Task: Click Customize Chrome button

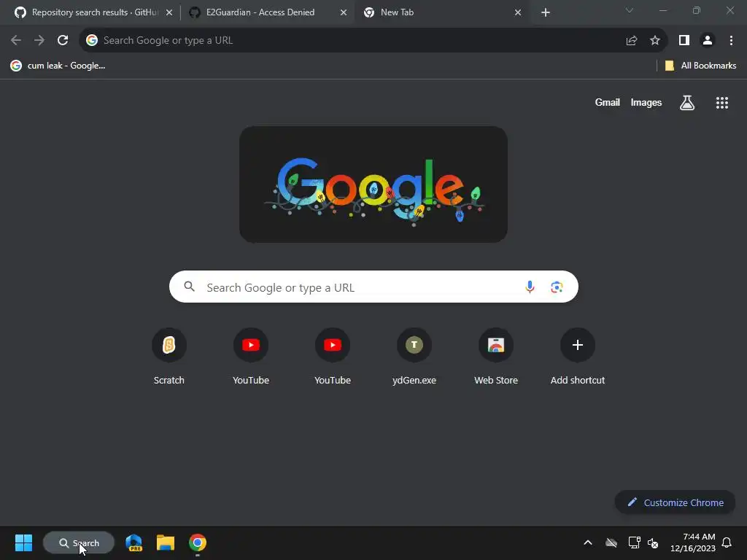Action: 675,502
